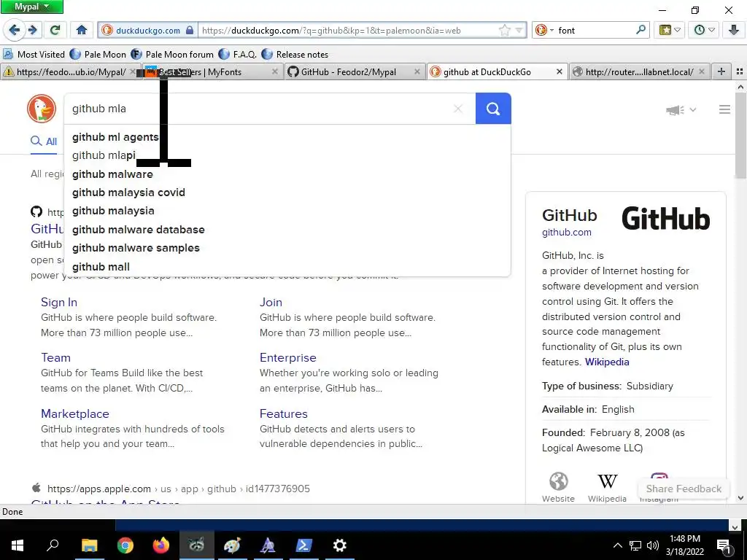Click the page vertical scrollbar thumb
This screenshot has width=747, height=560.
click(740, 136)
